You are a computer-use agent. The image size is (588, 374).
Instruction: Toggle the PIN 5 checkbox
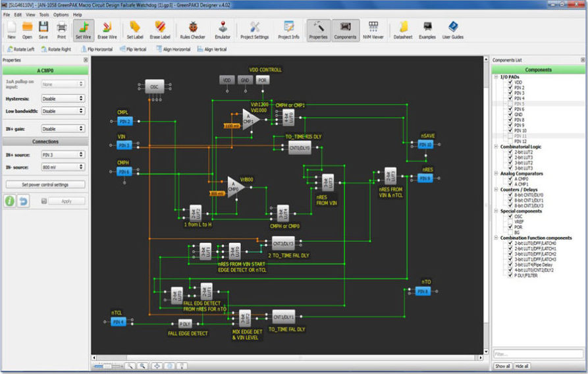tap(510, 103)
